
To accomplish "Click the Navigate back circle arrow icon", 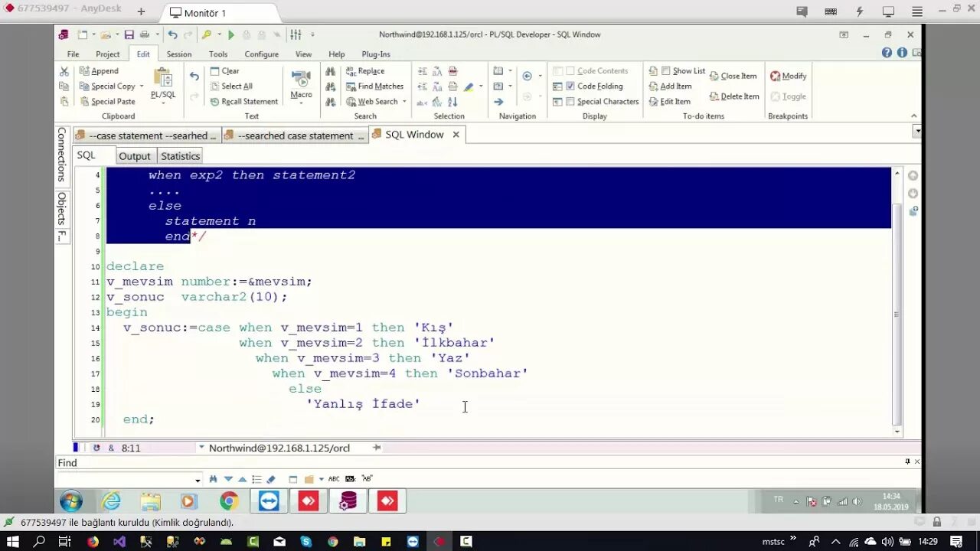I will [527, 76].
